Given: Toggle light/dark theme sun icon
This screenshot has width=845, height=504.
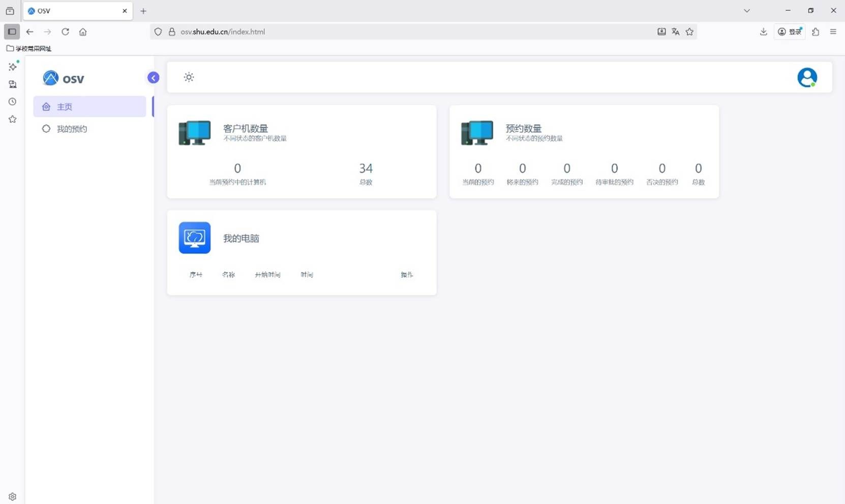Looking at the screenshot, I should (x=189, y=77).
